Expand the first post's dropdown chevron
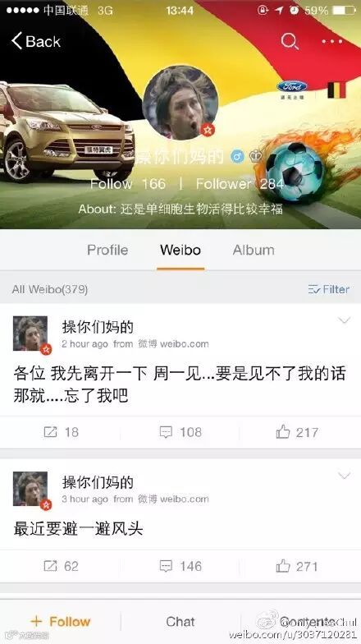This screenshot has height=644, width=361. (344, 320)
